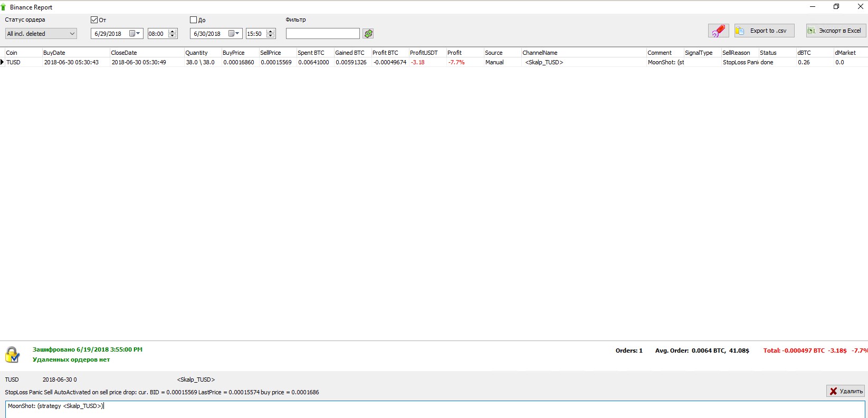This screenshot has height=418, width=868.
Task: Sort by the Quantity column header
Action: pos(203,53)
